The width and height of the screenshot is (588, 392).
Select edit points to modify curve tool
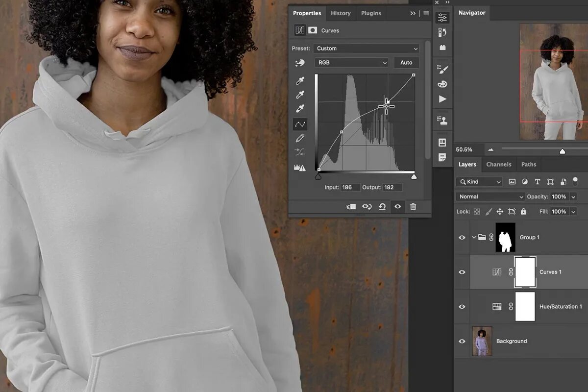click(300, 124)
